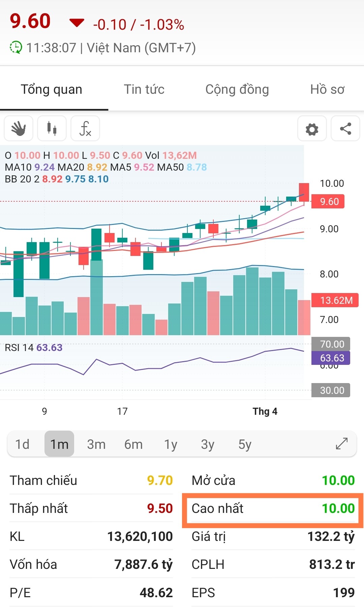Open chart settings gear

(312, 129)
